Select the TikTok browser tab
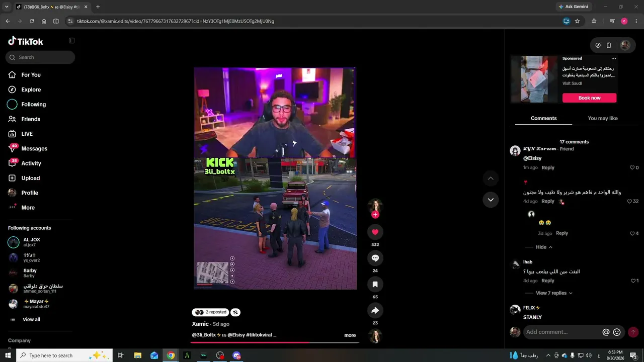644x362 pixels. (x=52, y=7)
